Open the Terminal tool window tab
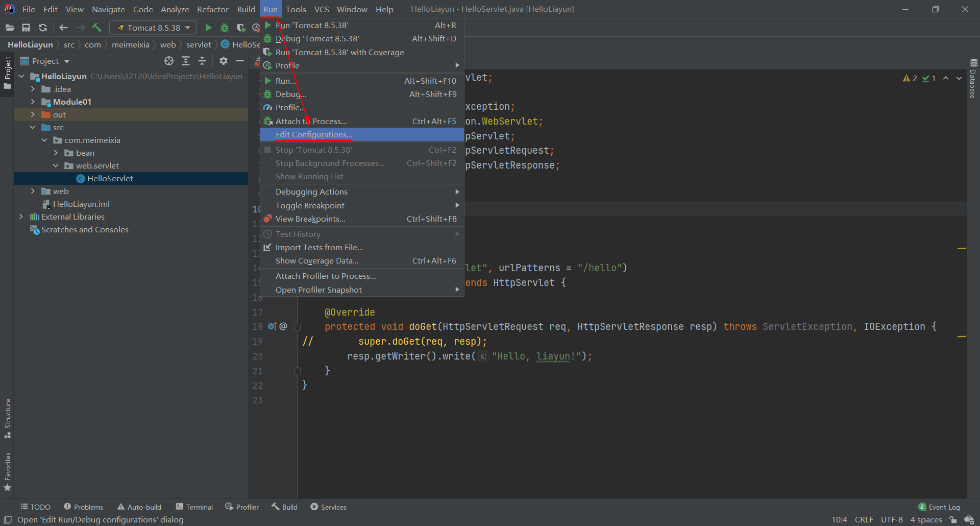Viewport: 980px width, 526px height. click(194, 507)
